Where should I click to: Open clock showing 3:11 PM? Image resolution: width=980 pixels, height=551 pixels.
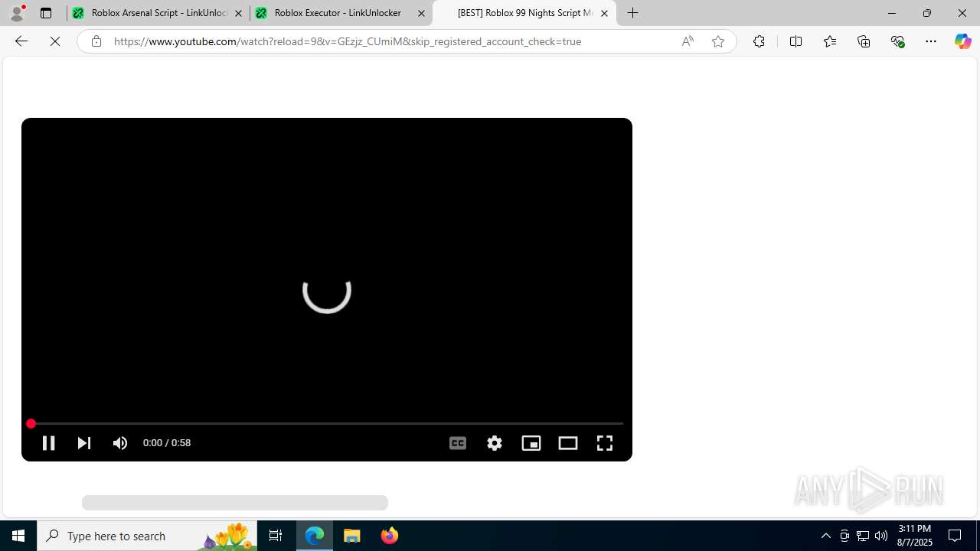click(x=914, y=536)
